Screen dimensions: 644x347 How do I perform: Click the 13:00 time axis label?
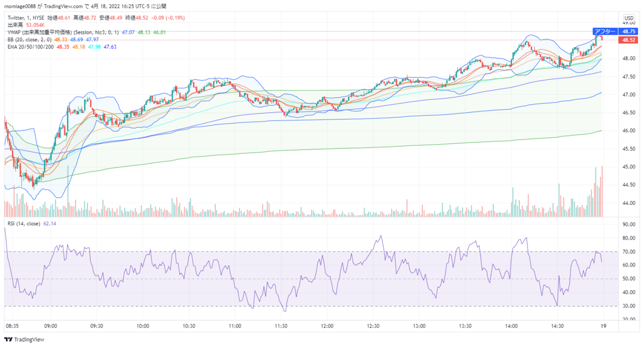420,326
